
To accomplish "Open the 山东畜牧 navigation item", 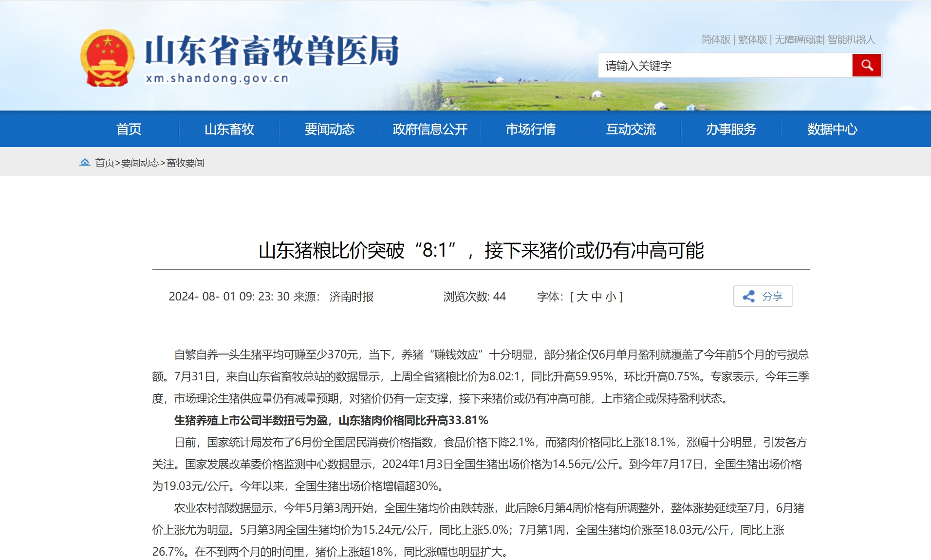I will [229, 129].
